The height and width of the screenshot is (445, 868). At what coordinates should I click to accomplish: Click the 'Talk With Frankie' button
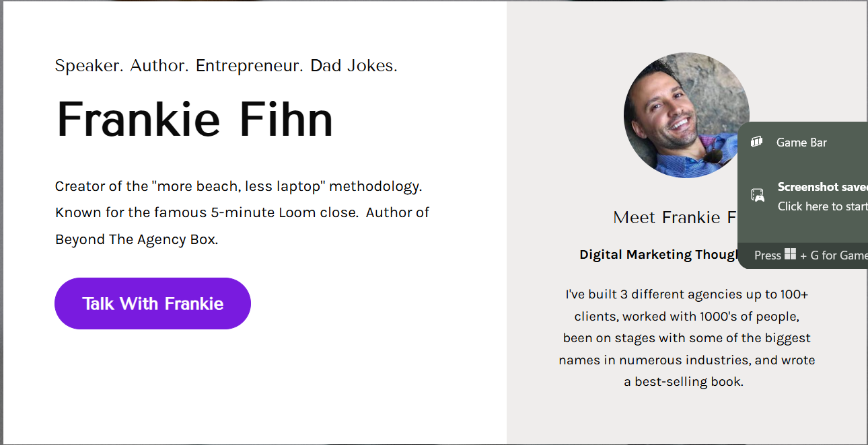coord(152,303)
